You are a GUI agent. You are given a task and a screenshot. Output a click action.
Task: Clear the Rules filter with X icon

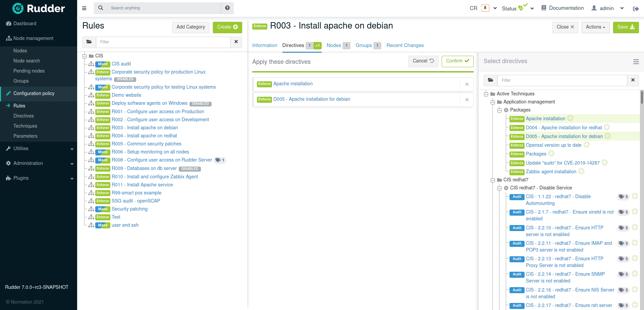pyautogui.click(x=236, y=42)
